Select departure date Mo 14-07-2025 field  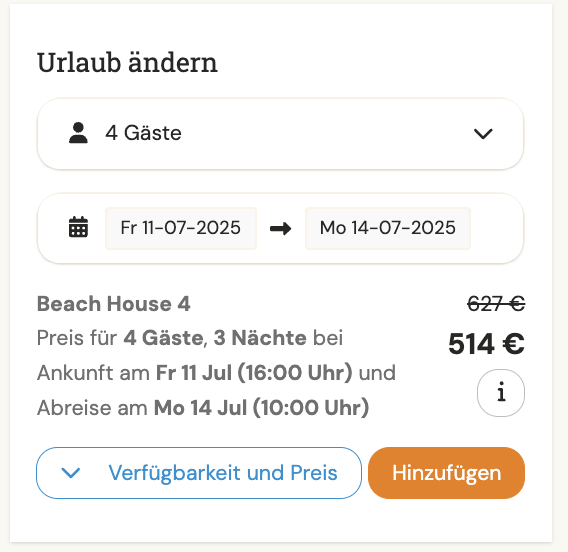pyautogui.click(x=388, y=228)
